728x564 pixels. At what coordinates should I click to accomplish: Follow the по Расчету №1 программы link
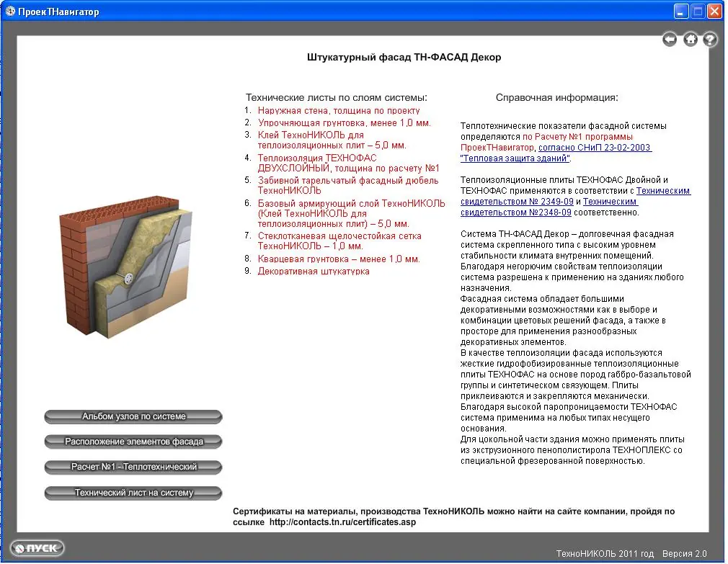(577, 137)
